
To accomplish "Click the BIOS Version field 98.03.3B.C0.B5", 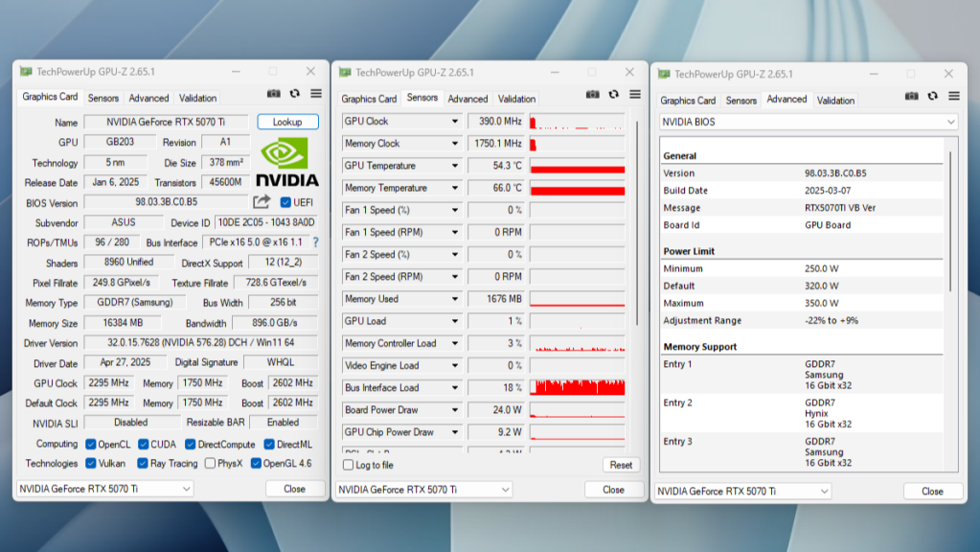I will 167,202.
